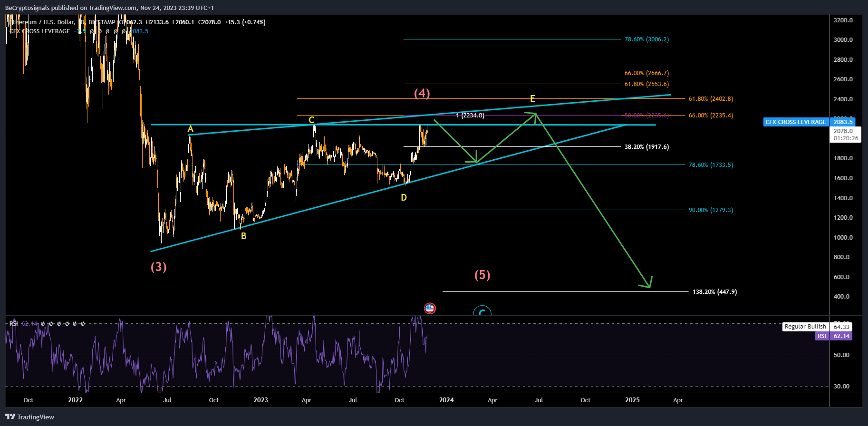
Task: Click the yellow B wave label
Action: coord(243,236)
